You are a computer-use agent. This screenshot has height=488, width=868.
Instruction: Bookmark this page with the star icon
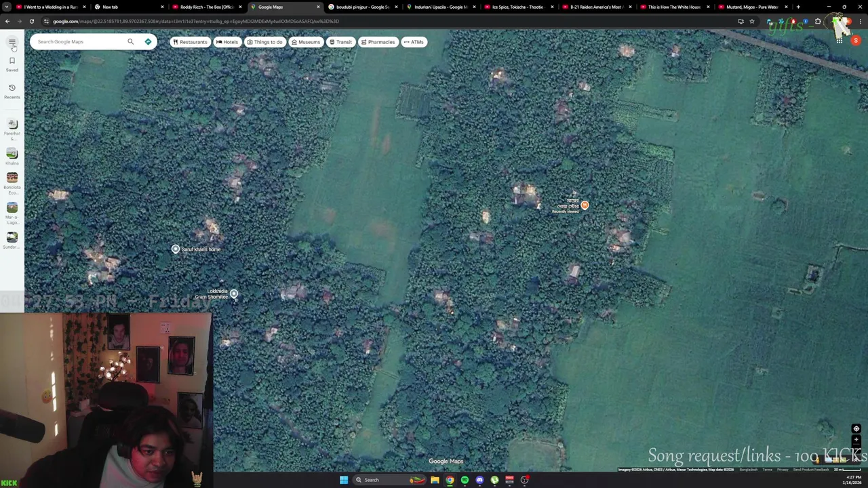752,21
